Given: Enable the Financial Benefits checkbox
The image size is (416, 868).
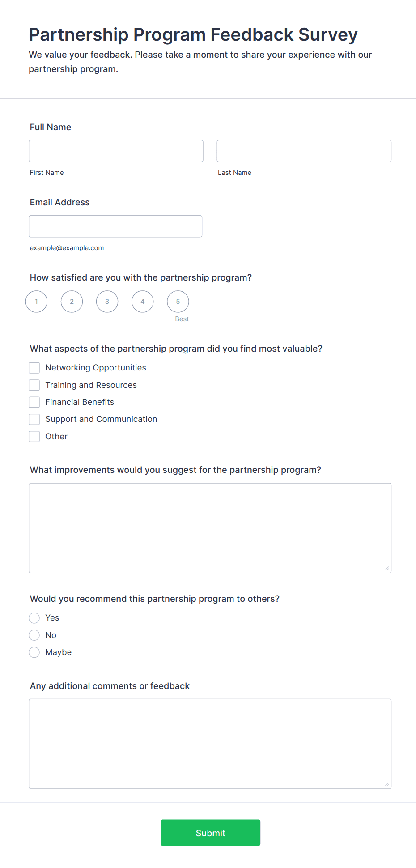Looking at the screenshot, I should click(34, 402).
